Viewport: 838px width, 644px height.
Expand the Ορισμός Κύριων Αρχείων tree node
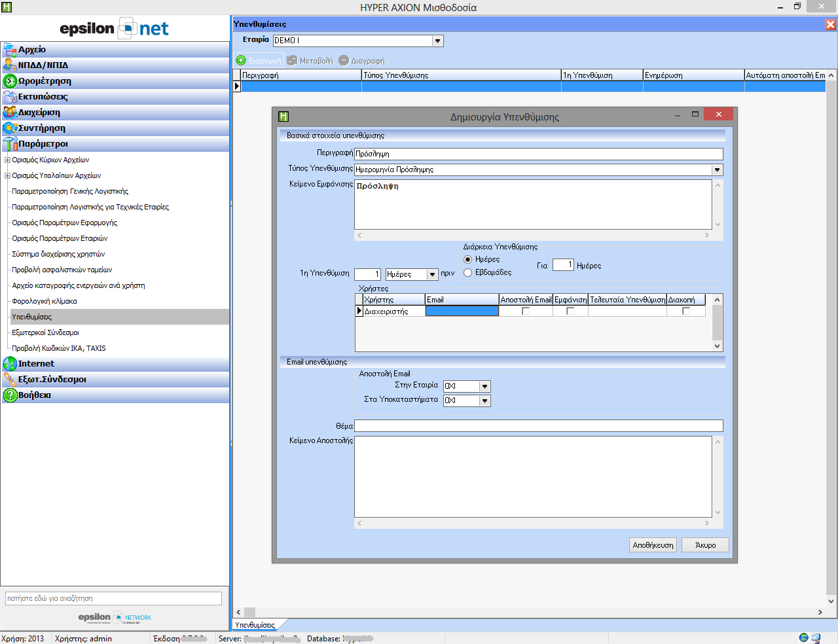coord(7,160)
